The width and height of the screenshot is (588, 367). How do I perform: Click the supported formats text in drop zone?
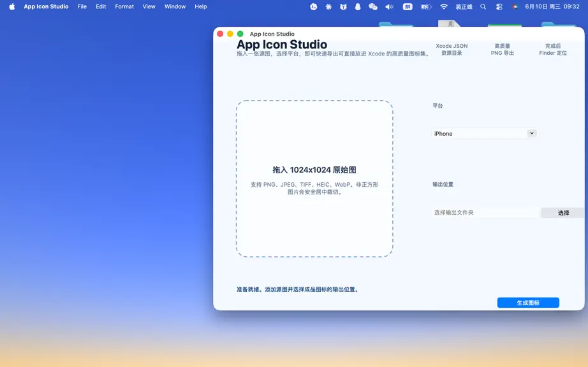(314, 189)
